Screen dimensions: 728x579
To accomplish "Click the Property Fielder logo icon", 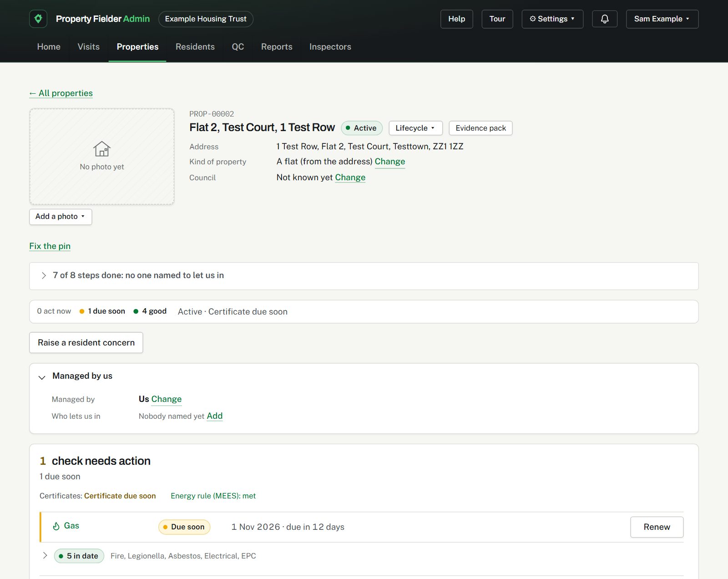I will pos(38,19).
